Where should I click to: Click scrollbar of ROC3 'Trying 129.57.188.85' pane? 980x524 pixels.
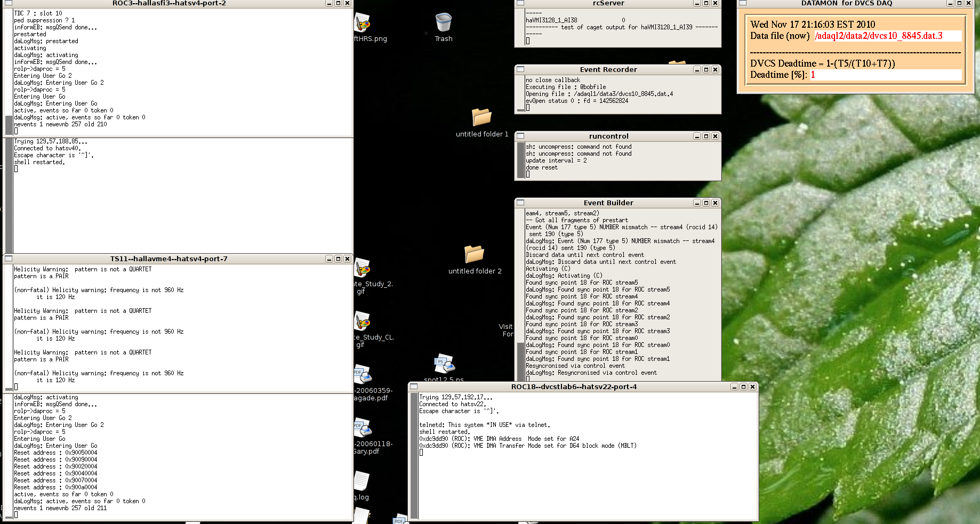pos(9,196)
